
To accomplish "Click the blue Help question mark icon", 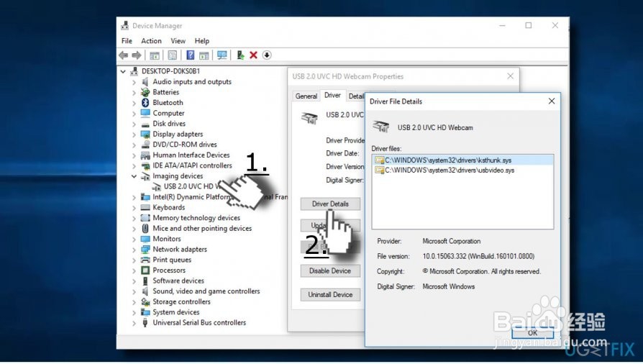I will [x=191, y=55].
